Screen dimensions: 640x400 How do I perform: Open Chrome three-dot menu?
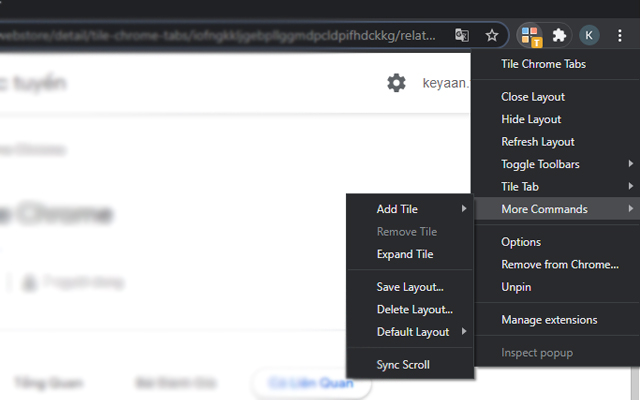pos(620,36)
